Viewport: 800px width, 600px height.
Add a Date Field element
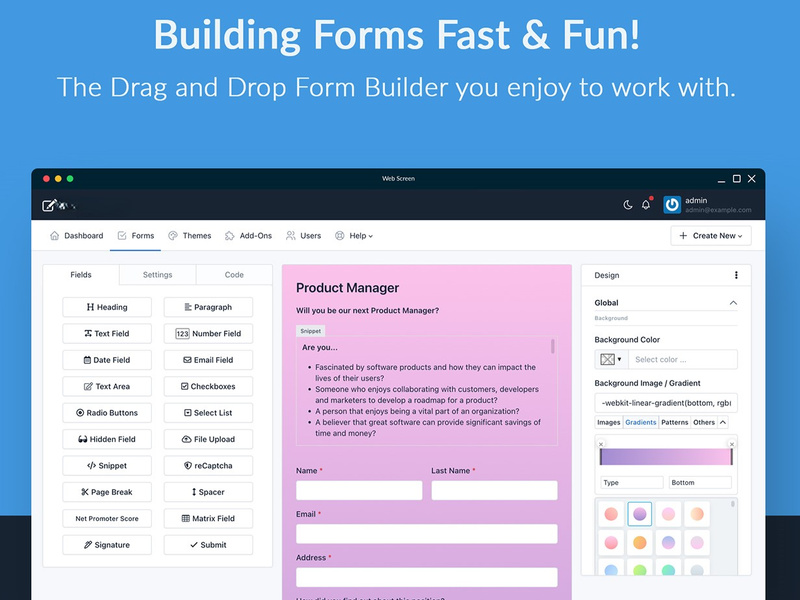point(107,360)
